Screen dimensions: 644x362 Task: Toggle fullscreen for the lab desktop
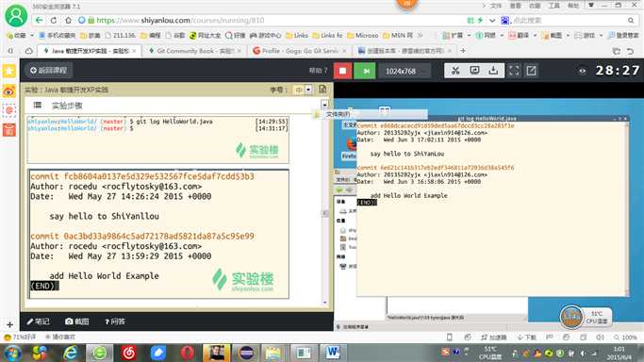coord(513,71)
